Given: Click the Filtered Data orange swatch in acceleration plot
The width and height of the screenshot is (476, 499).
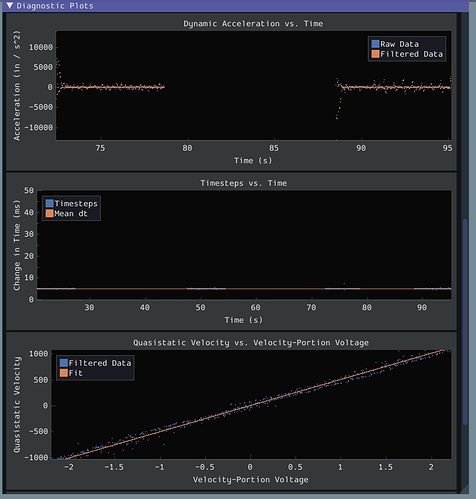Looking at the screenshot, I should (375, 54).
